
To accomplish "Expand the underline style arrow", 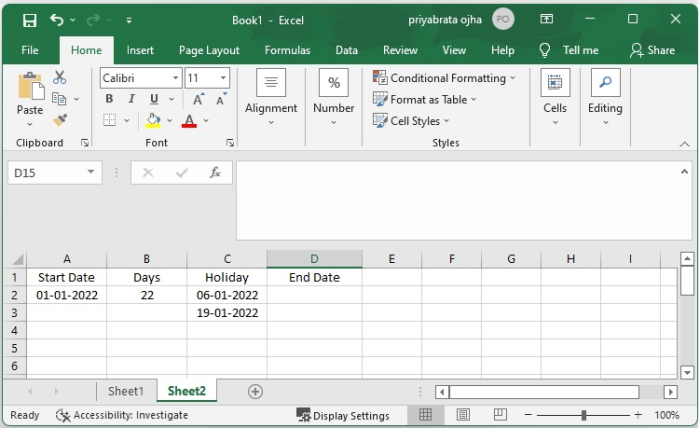I will coord(171,99).
